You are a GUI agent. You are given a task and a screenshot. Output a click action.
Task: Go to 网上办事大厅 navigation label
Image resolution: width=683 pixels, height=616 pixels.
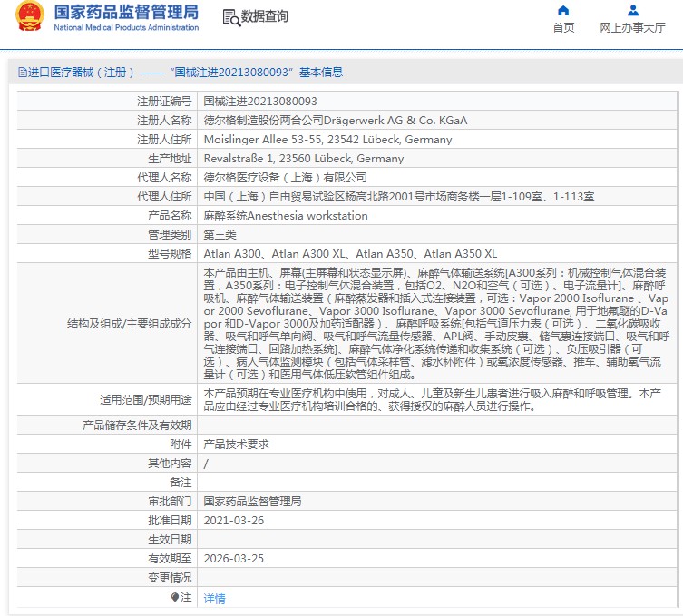click(633, 28)
